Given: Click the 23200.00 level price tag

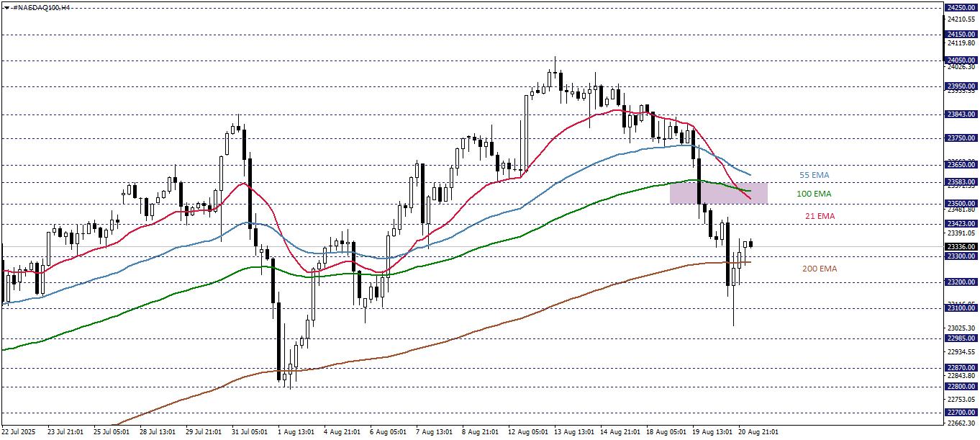Looking at the screenshot, I should point(961,282).
